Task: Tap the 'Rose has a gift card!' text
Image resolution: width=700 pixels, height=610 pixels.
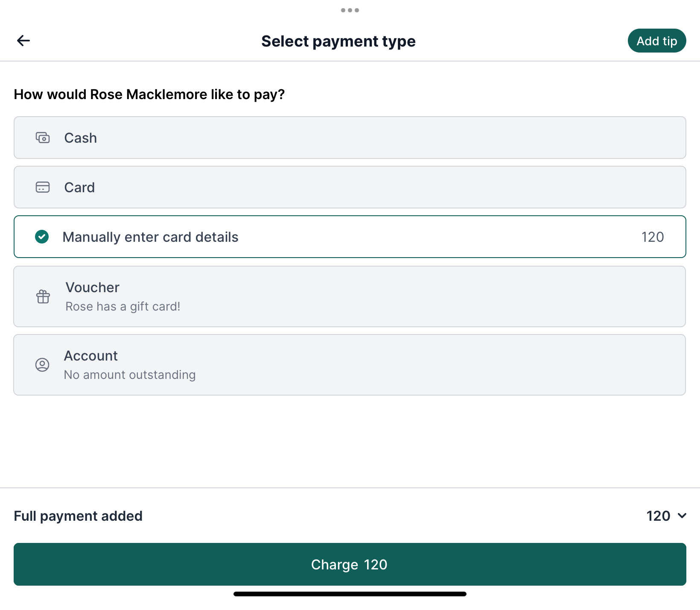Action: point(123,307)
